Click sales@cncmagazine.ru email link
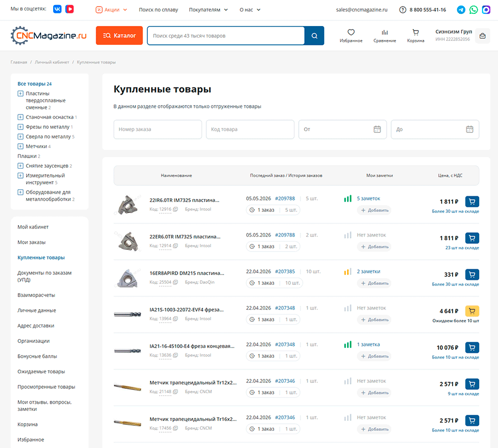Screen dimensions: 498x448 [x=362, y=10]
